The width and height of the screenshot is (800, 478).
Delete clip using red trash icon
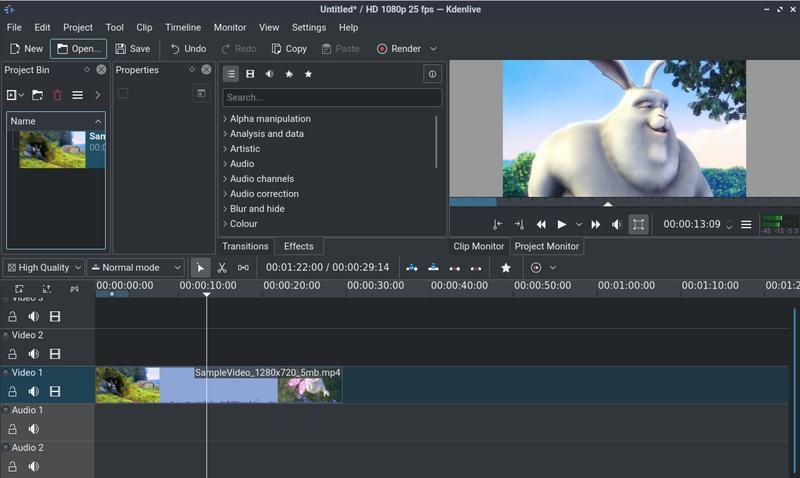(57, 95)
